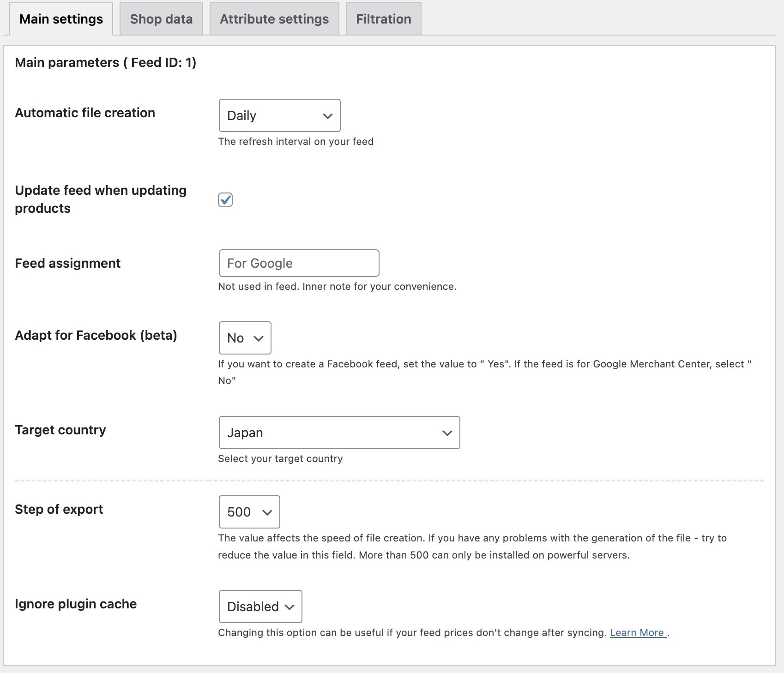Expand the chevron on the Disabled selector

pyautogui.click(x=289, y=607)
